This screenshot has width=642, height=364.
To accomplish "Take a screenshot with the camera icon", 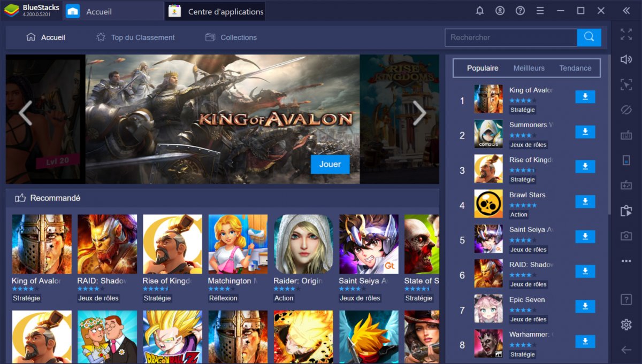I will coord(626,236).
